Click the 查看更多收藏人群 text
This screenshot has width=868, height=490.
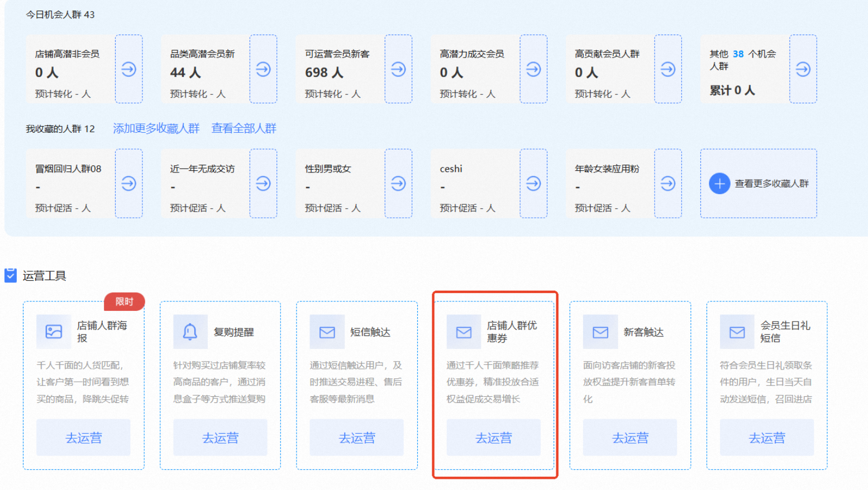pos(772,183)
